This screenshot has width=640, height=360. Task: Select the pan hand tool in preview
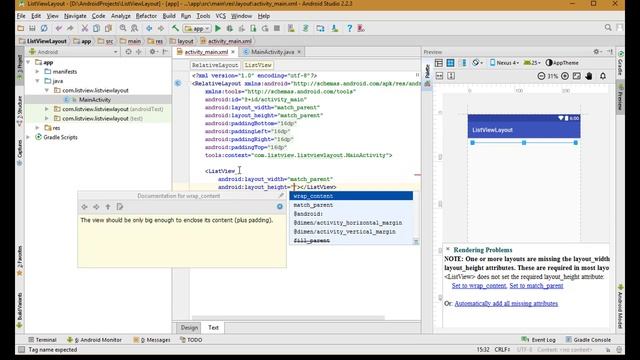click(x=589, y=76)
